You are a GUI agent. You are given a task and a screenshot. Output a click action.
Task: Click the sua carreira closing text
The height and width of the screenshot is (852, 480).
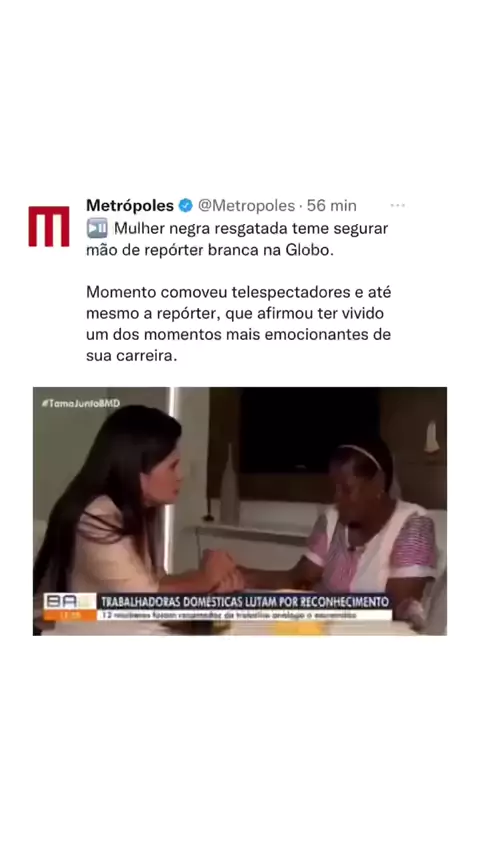[132, 357]
